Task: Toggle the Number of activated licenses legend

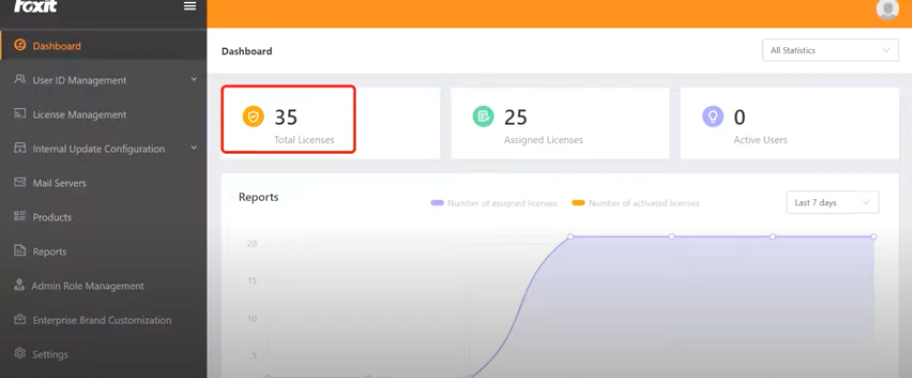Action: click(x=635, y=203)
